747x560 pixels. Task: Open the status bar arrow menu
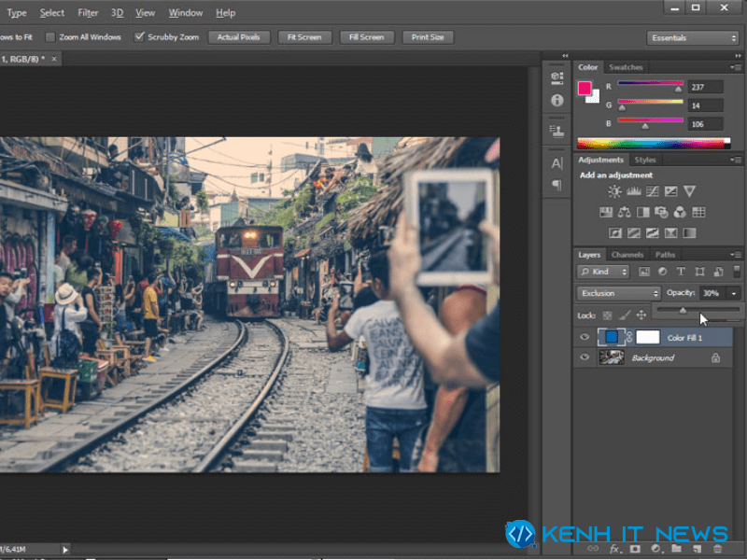[x=65, y=550]
